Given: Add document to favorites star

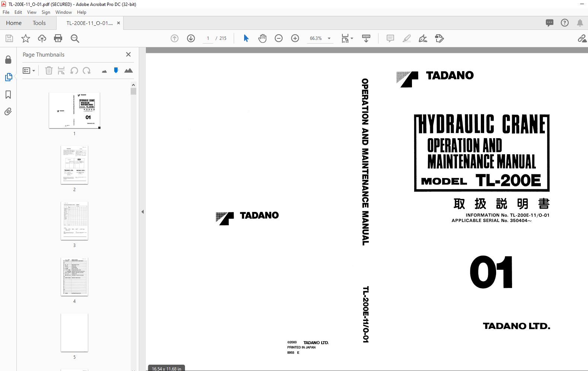Looking at the screenshot, I should [x=26, y=38].
